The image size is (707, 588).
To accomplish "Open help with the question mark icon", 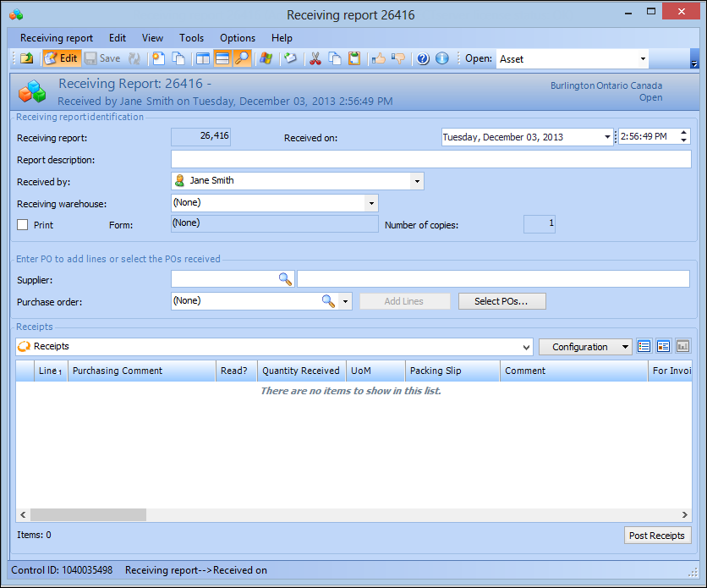I will [x=423, y=58].
